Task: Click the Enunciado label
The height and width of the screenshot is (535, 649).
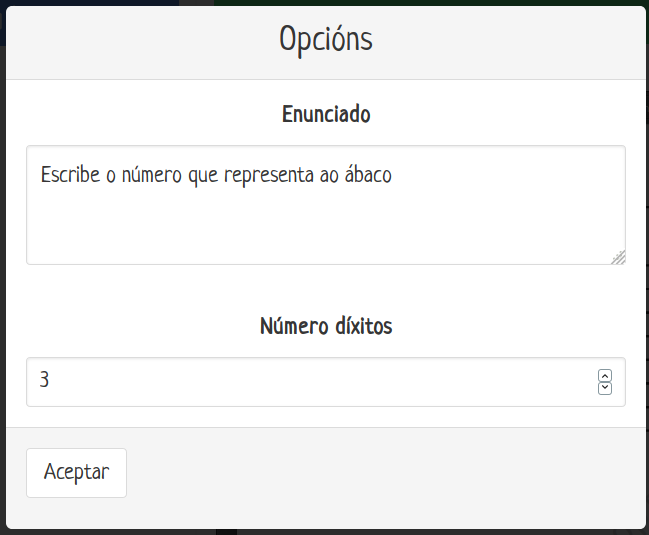Action: (x=325, y=114)
